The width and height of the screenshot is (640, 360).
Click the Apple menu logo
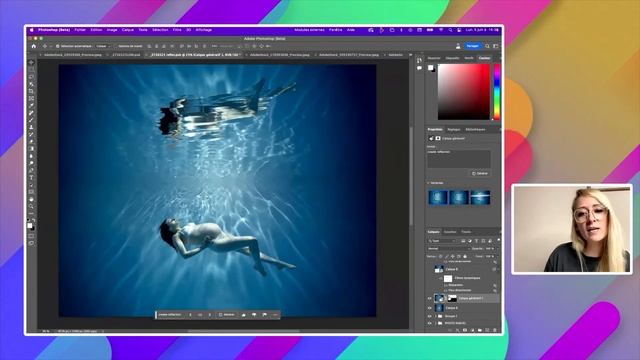tap(31, 30)
